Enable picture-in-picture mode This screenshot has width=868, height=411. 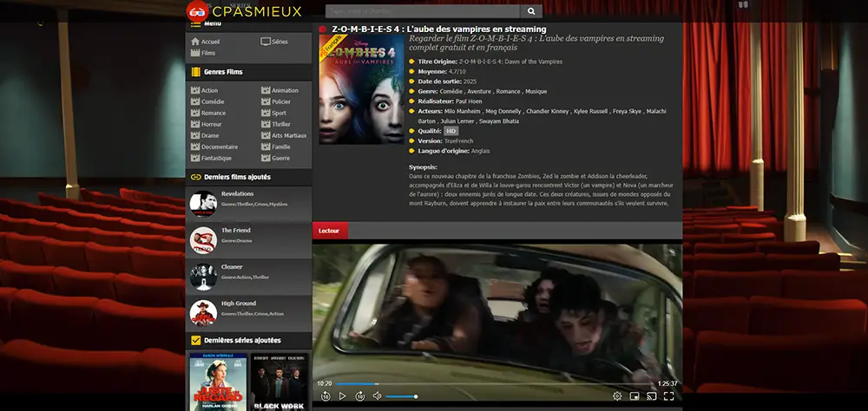[635, 396]
